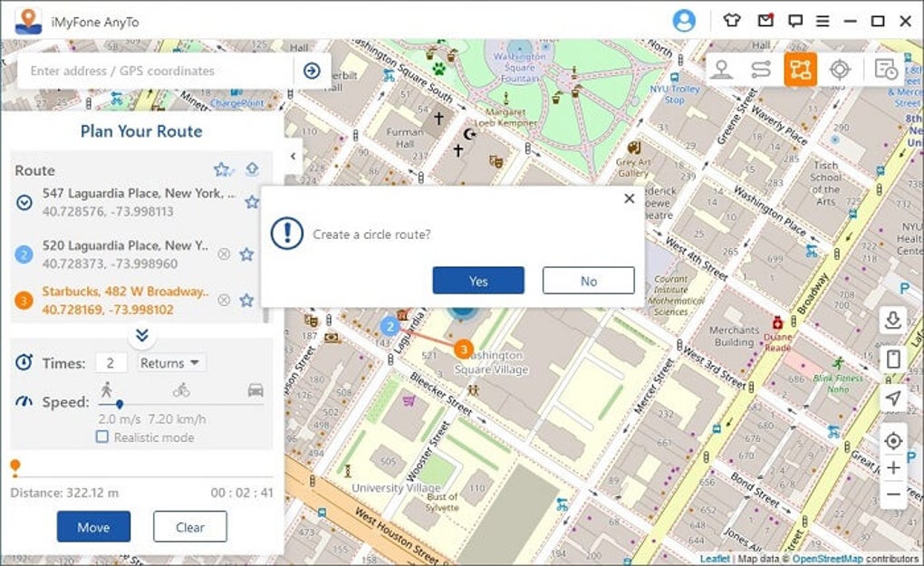924x566 pixels.
Task: Click the address / GPS coordinates field
Action: (x=156, y=71)
